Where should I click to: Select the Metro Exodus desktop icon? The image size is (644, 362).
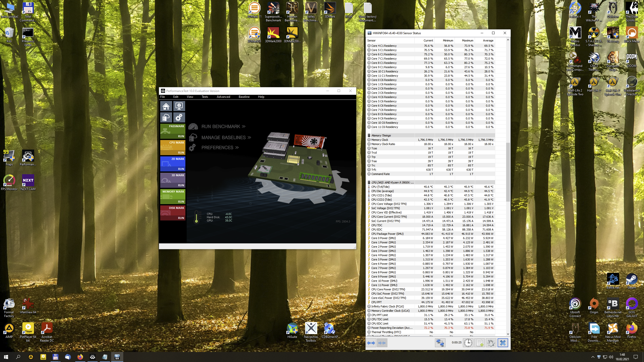(x=575, y=37)
